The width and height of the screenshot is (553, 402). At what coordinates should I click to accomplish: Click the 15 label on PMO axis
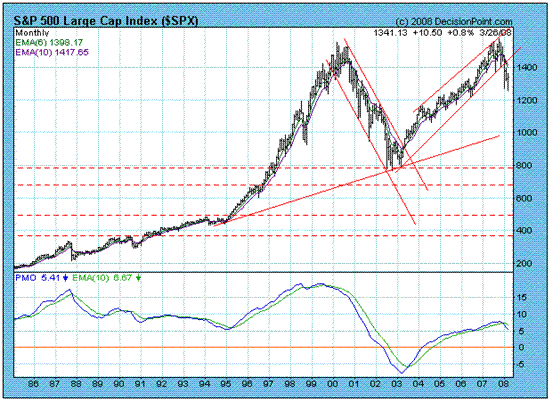pos(522,297)
